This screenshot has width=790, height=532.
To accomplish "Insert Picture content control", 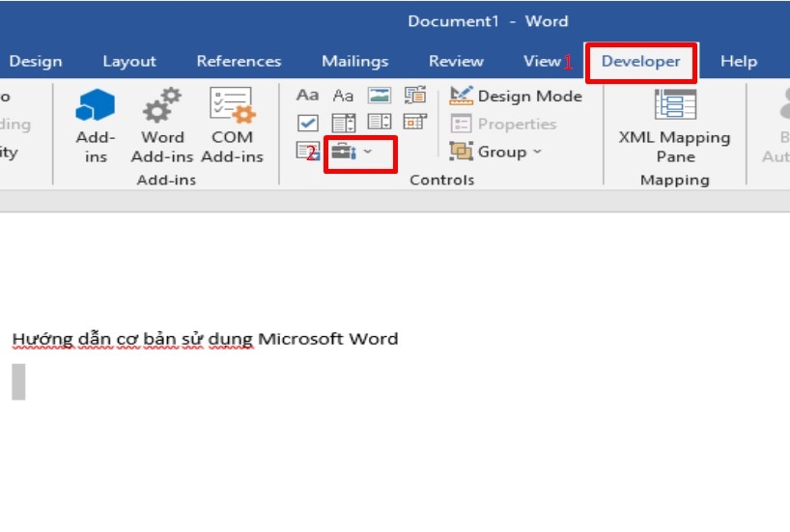I will click(x=379, y=95).
